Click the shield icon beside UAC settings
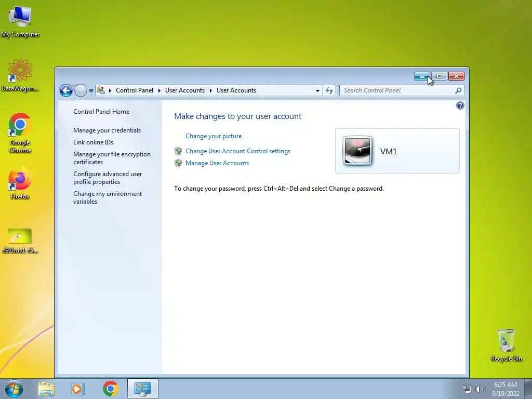Viewport: 532px width, 399px height. tap(178, 151)
